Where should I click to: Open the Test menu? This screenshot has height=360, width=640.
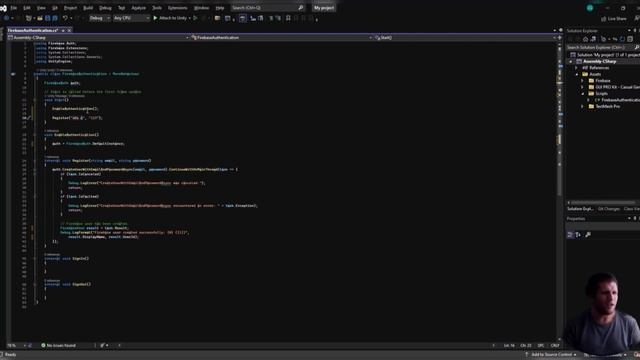pyautogui.click(x=121, y=8)
